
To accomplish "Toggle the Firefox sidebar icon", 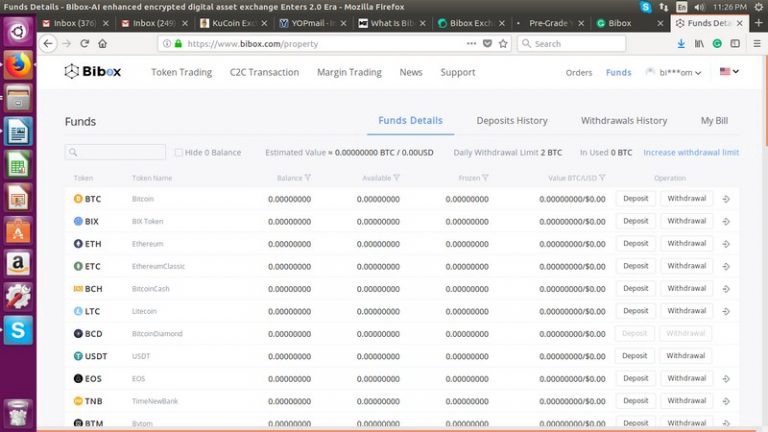I will tap(735, 44).
